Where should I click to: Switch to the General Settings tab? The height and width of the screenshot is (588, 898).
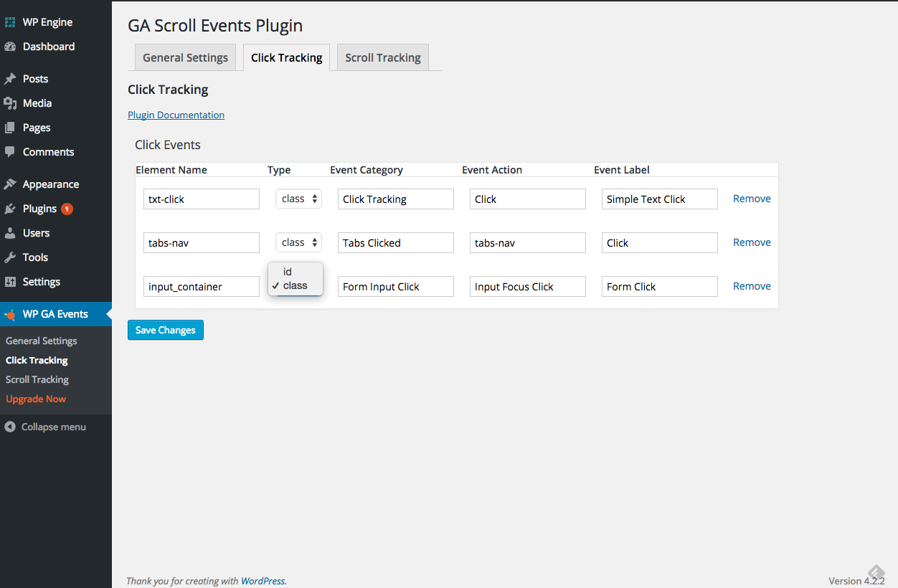(185, 57)
